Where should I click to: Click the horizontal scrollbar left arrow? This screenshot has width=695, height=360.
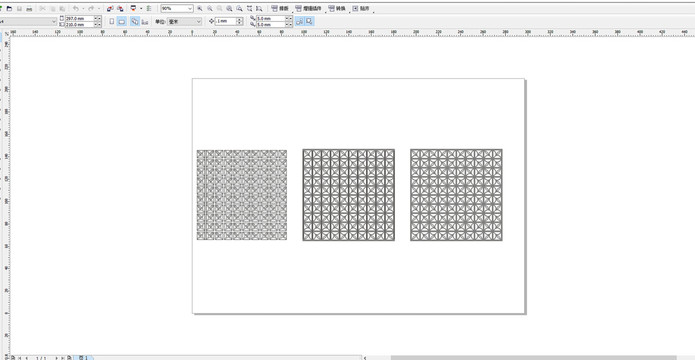(x=365, y=358)
